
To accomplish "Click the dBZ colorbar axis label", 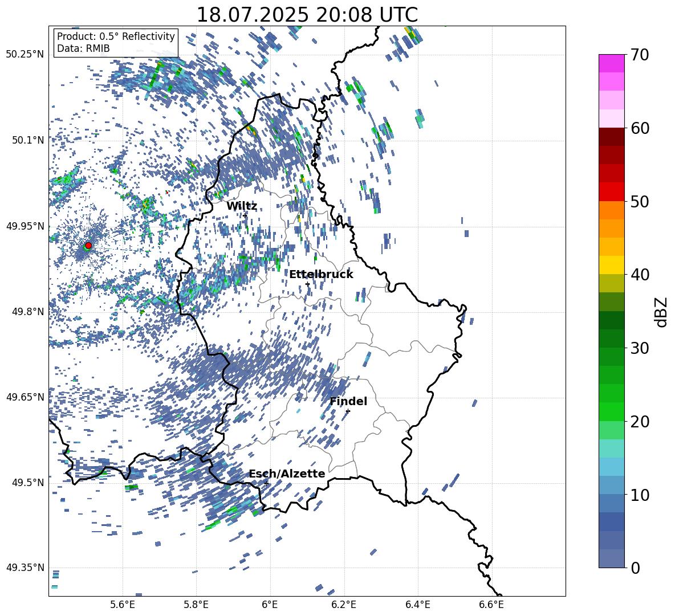I will click(x=662, y=312).
